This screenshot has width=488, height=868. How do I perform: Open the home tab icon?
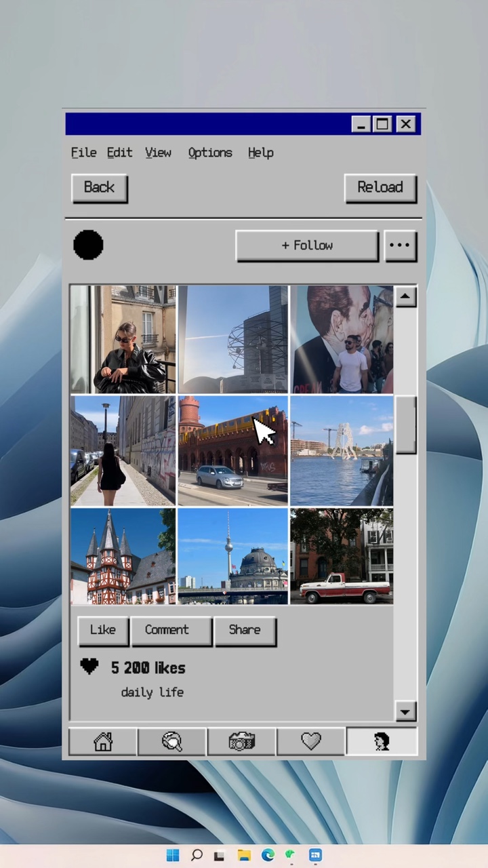click(x=103, y=742)
